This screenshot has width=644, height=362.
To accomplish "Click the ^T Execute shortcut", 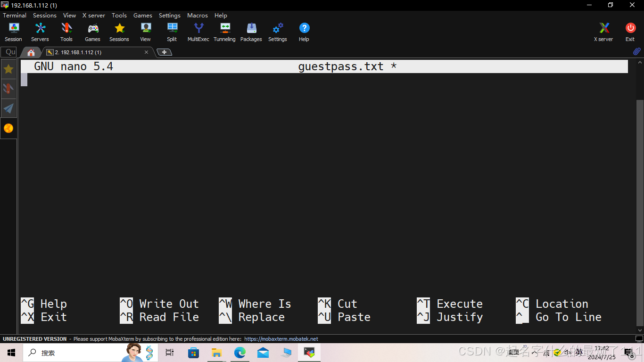I will [450, 304].
